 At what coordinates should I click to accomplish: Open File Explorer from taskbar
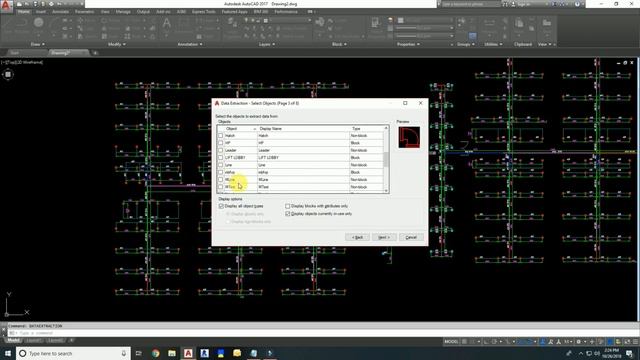(x=172, y=353)
